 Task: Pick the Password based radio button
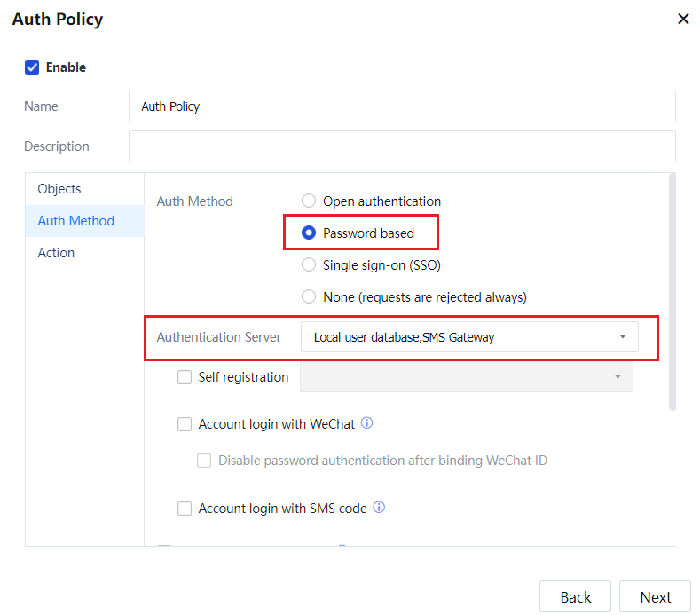click(309, 233)
